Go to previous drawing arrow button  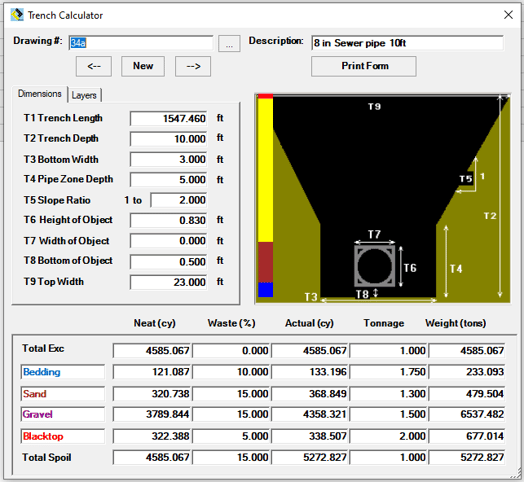pos(94,66)
